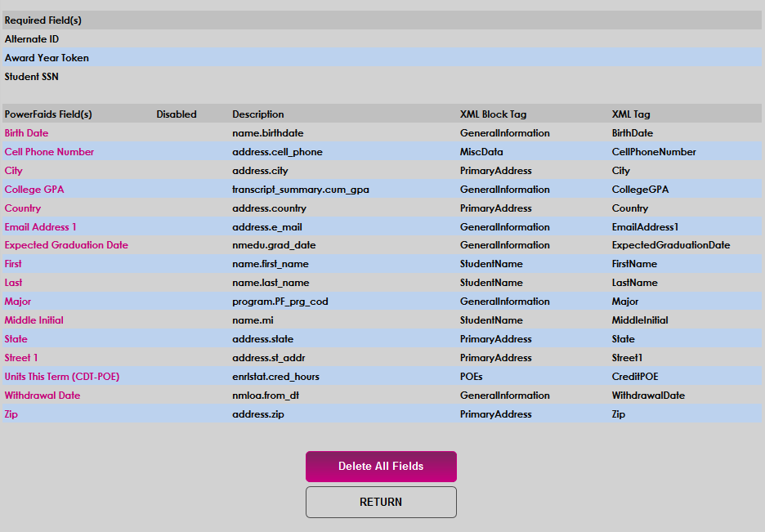Open the Major field mapping
Screen dimensions: 765x532
16,301
